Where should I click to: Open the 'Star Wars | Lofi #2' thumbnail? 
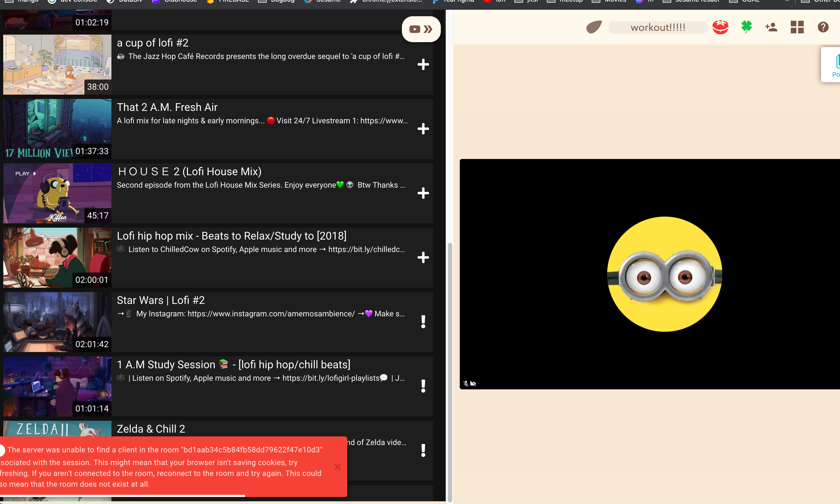pos(57,321)
